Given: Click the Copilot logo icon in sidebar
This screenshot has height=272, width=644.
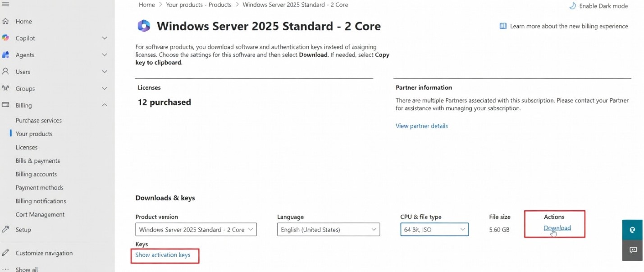Looking at the screenshot, I should click(x=5, y=38).
